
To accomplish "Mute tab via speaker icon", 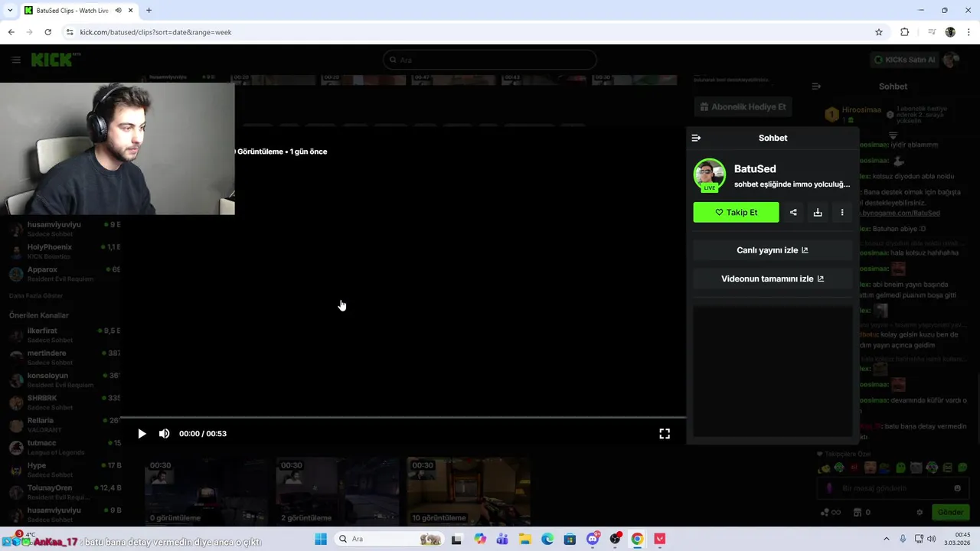I will 118,11.
